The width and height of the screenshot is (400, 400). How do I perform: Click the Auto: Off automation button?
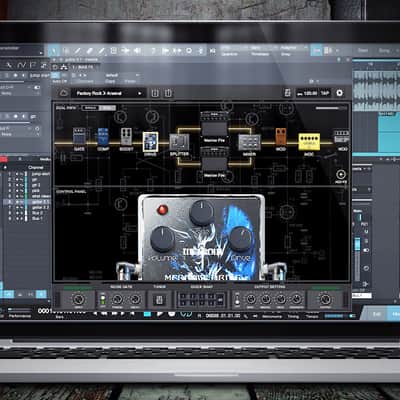point(60,81)
